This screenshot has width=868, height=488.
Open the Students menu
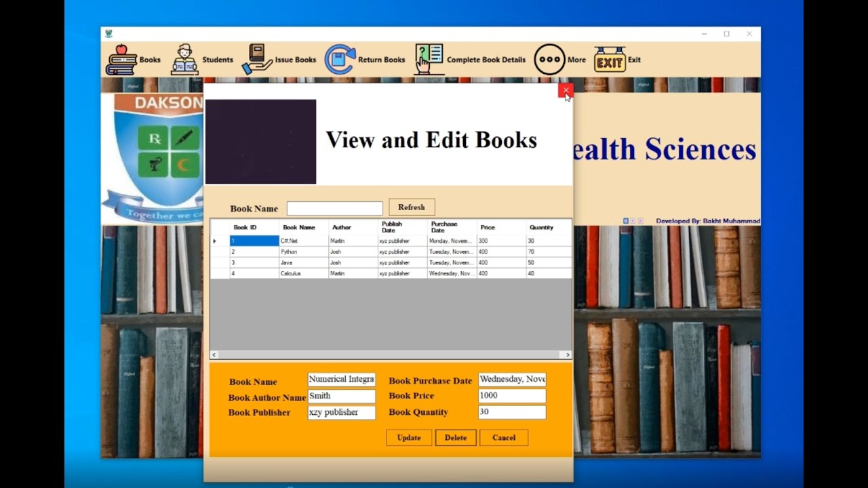[202, 60]
